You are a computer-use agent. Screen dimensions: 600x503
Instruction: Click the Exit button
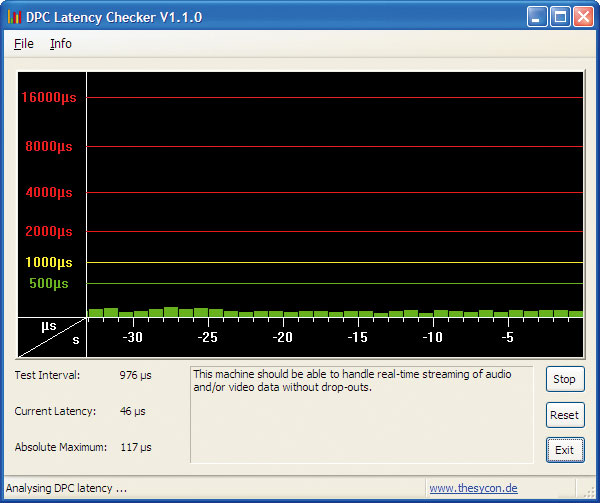pyautogui.click(x=565, y=450)
